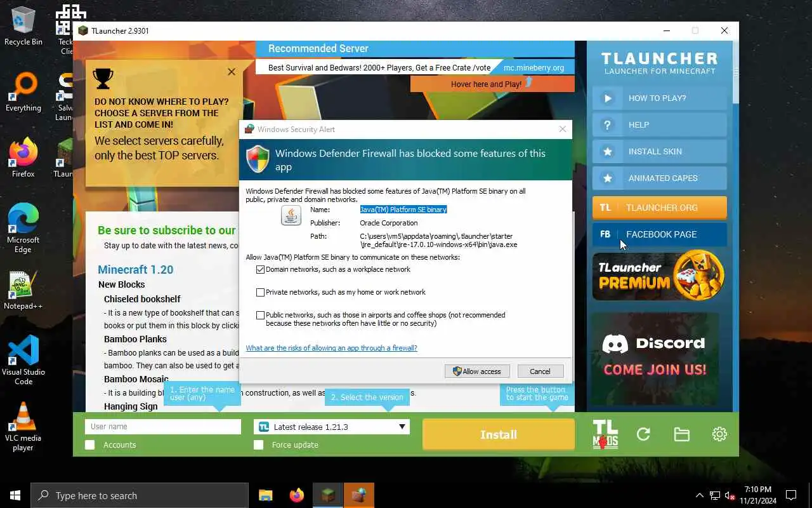Click the play icon beside How to Play

[608, 98]
